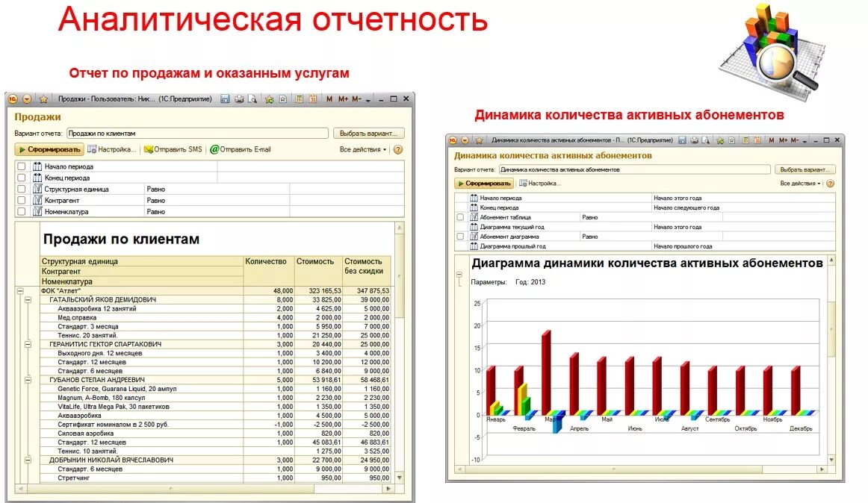Screen dimensions: 868x503
Task: Click Сформировать in the Продажи window
Action: coord(49,149)
